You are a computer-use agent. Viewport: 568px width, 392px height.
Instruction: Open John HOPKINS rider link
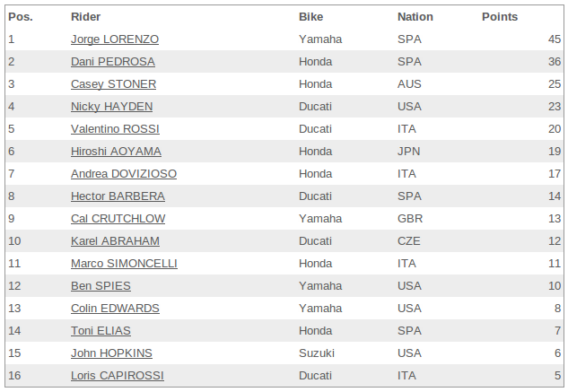point(111,353)
